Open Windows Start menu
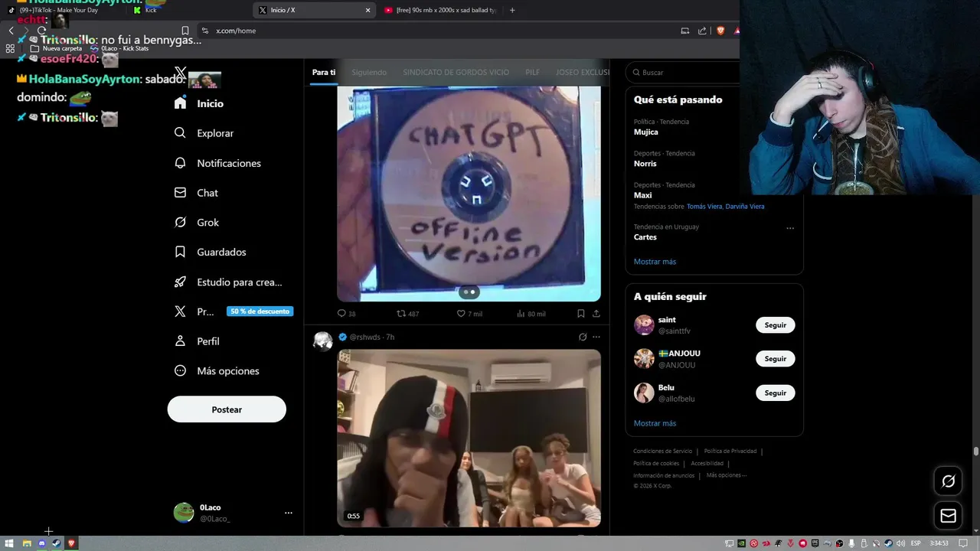Viewport: 980px width, 551px height. [x=10, y=543]
